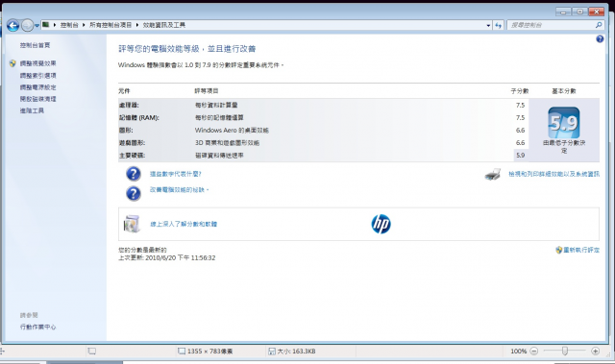Click the 5.9 base score badge
The width and height of the screenshot is (615, 364).
[x=564, y=122]
